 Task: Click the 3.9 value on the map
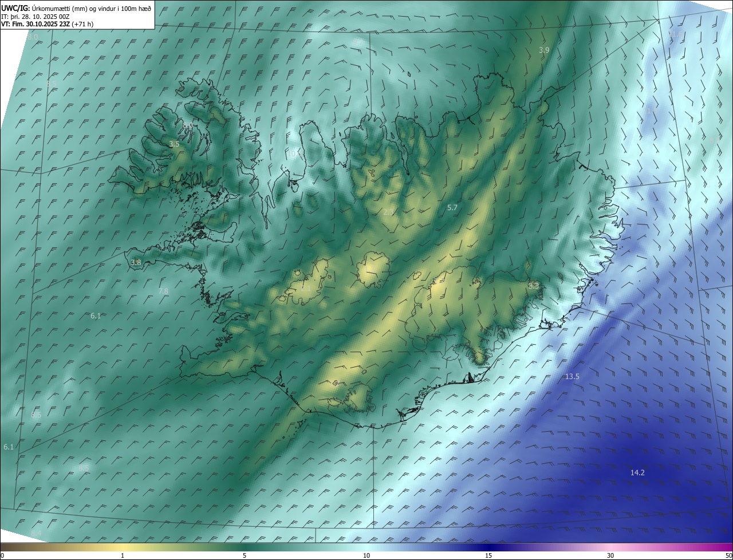coord(544,50)
